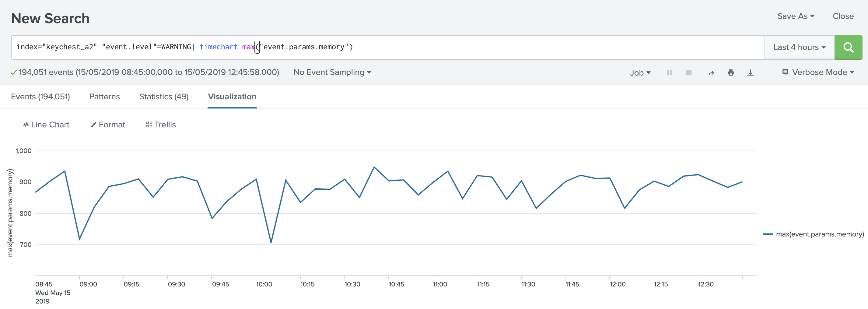Click the 11:45 time axis label
The width and height of the screenshot is (868, 309).
(572, 284)
